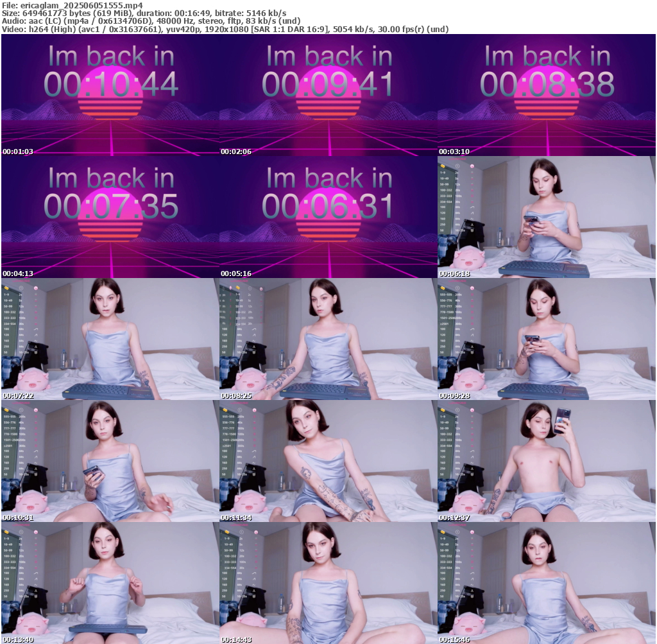Viewport: 657px width, 644px height.
Task: Click the 00:05:16 timestamp label
Action: (x=235, y=274)
